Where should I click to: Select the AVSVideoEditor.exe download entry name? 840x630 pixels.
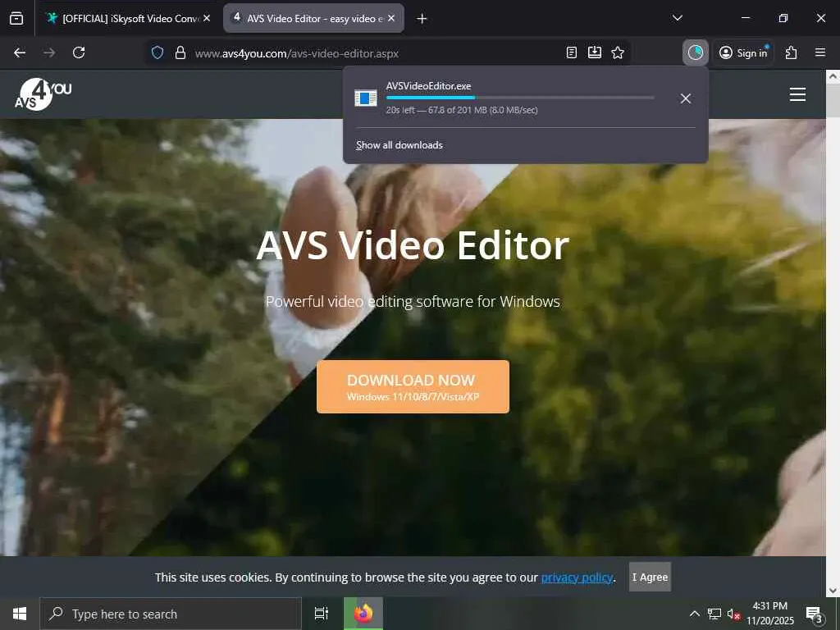tap(428, 85)
